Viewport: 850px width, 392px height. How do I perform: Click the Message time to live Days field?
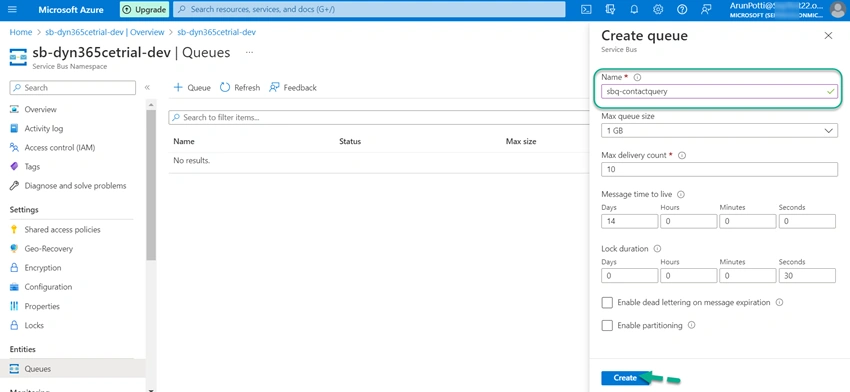coord(629,221)
